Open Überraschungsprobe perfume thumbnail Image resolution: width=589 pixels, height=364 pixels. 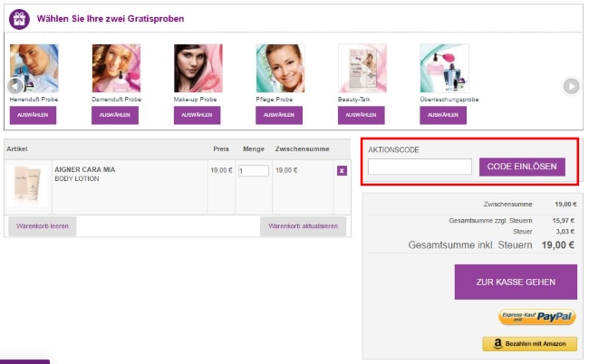444,68
